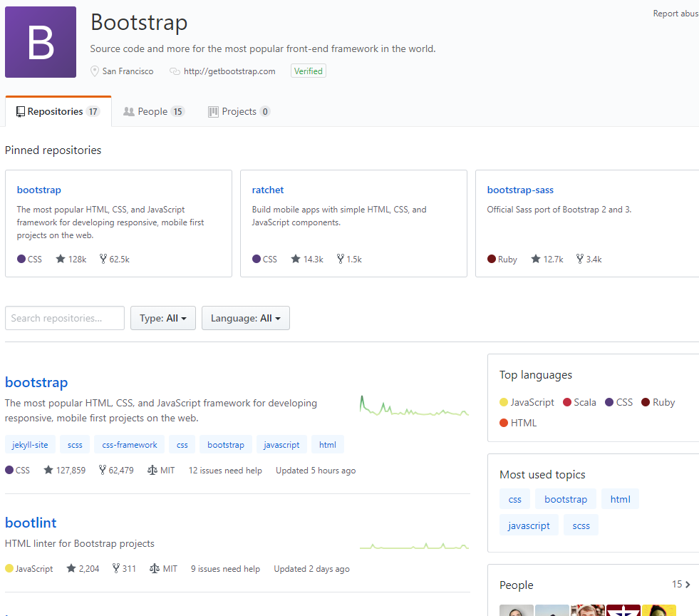Click fork icon next to 311
This screenshot has width=699, height=616.
click(x=116, y=568)
